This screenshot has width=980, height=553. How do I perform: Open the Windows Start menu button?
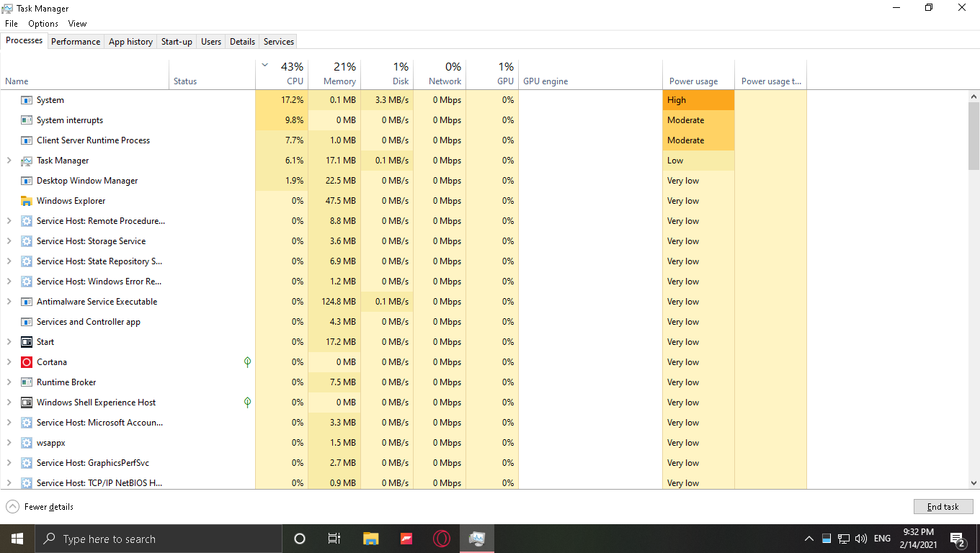pyautogui.click(x=17, y=539)
